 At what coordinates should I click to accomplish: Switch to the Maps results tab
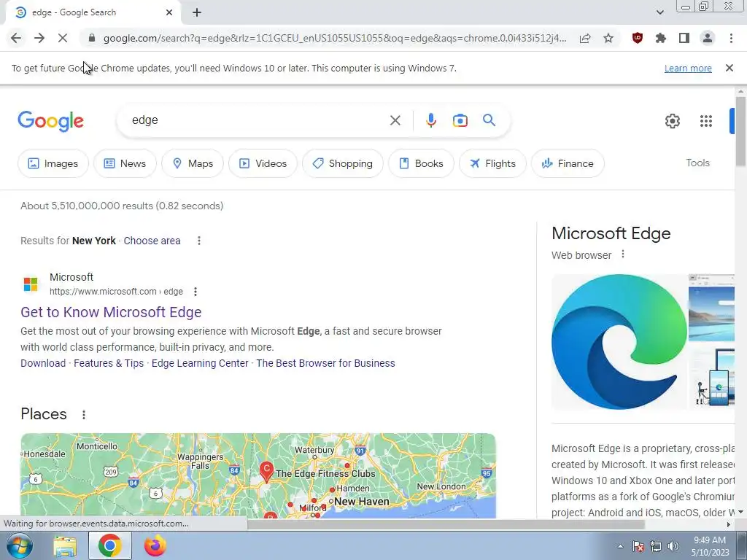193,163
